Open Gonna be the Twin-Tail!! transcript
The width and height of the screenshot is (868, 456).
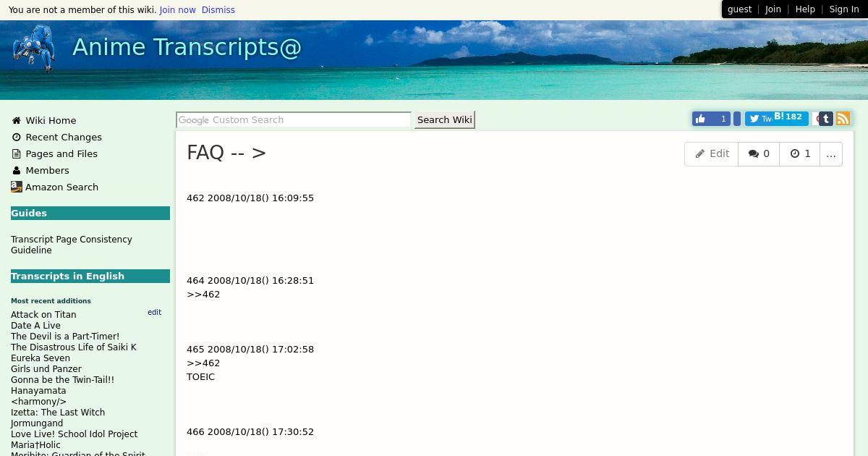point(62,380)
